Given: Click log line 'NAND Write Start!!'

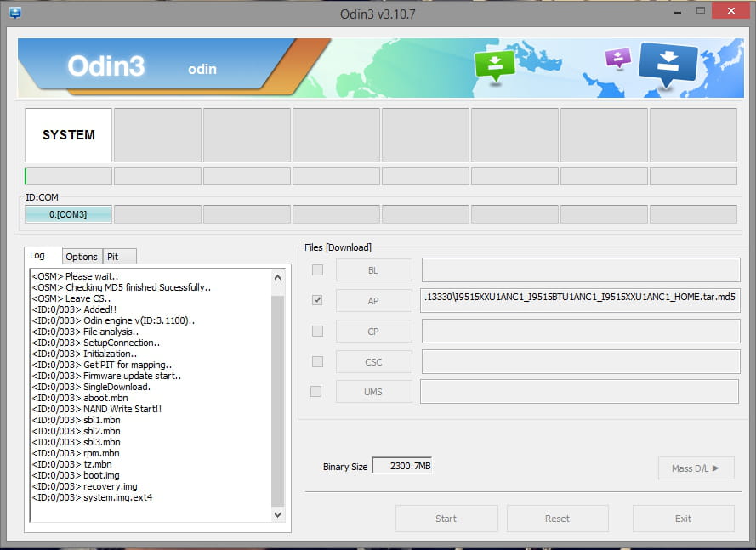Looking at the screenshot, I should (97, 409).
